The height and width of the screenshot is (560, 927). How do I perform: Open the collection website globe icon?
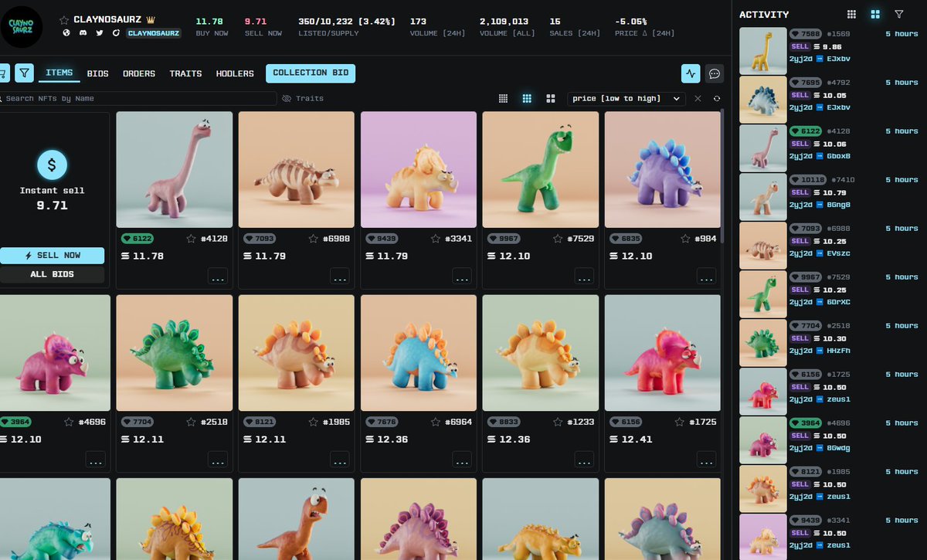coord(66,33)
